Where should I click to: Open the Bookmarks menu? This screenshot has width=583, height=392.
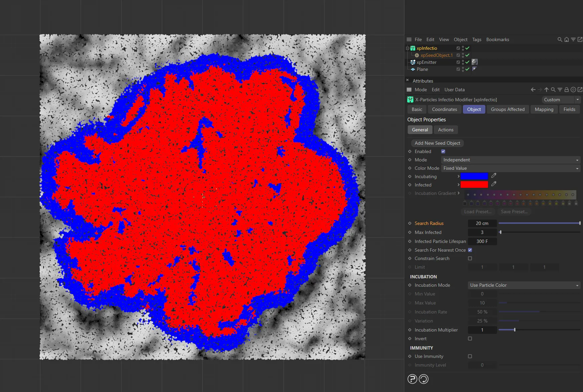[x=498, y=39]
